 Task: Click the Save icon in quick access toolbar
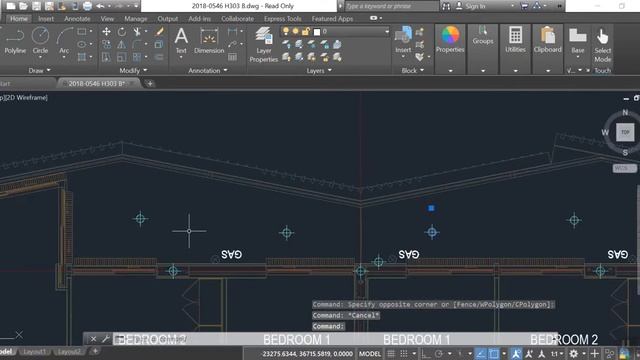pos(36,6)
